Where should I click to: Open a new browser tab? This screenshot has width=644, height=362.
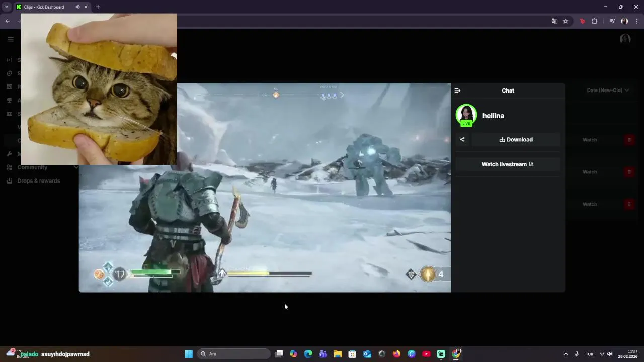click(98, 7)
